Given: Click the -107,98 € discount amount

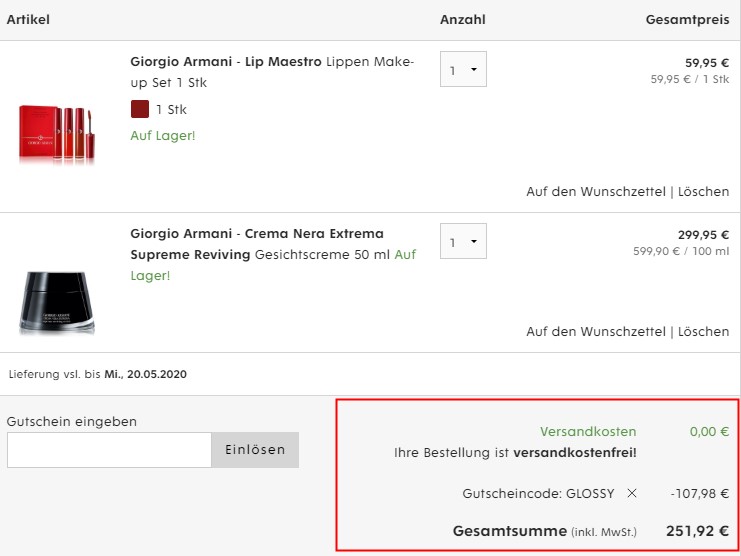Looking at the screenshot, I should pos(700,494).
